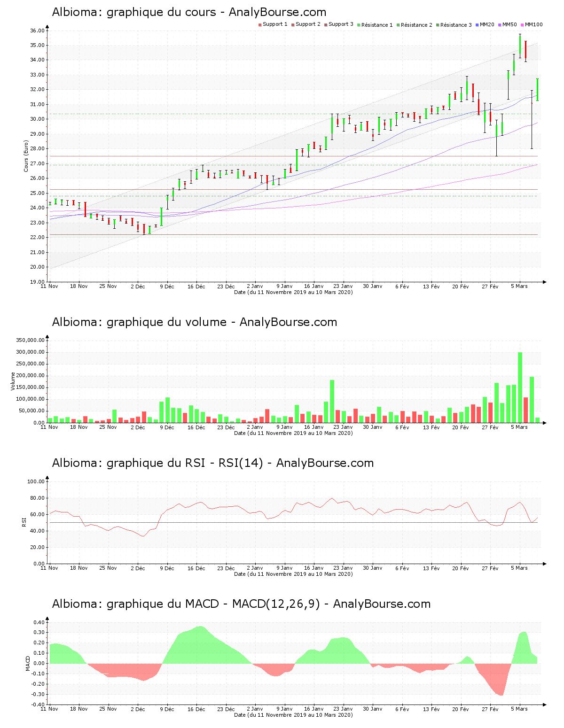Click the -0.40 MACD axis label
564x728 pixels.
click(x=38, y=705)
